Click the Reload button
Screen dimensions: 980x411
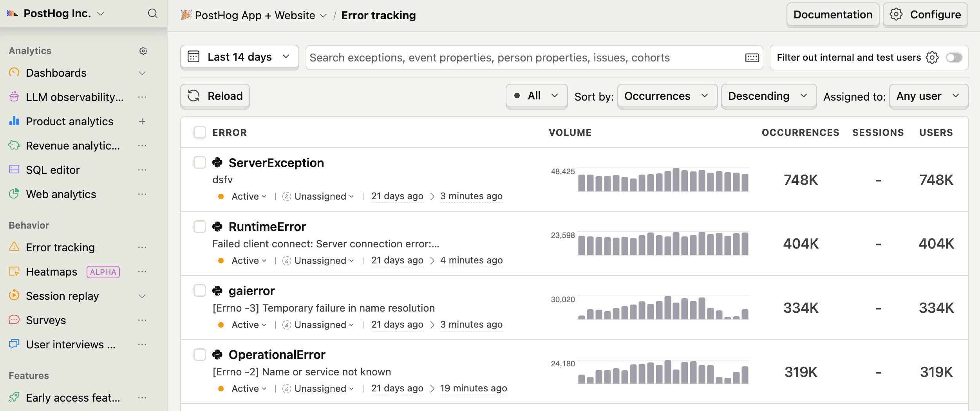coord(215,96)
